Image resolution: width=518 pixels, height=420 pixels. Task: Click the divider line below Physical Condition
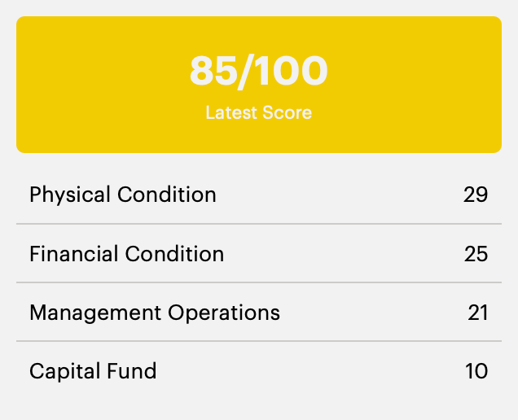pyautogui.click(x=258, y=224)
